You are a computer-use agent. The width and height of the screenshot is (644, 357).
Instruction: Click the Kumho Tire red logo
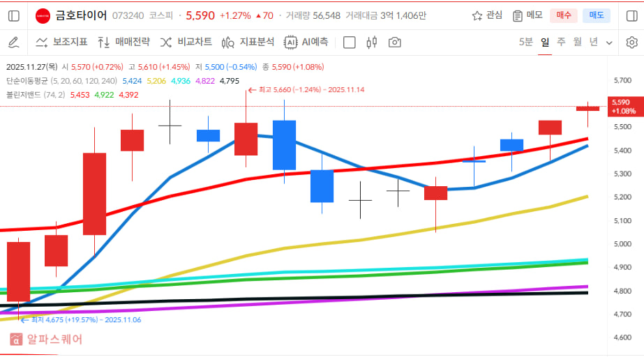[43, 15]
